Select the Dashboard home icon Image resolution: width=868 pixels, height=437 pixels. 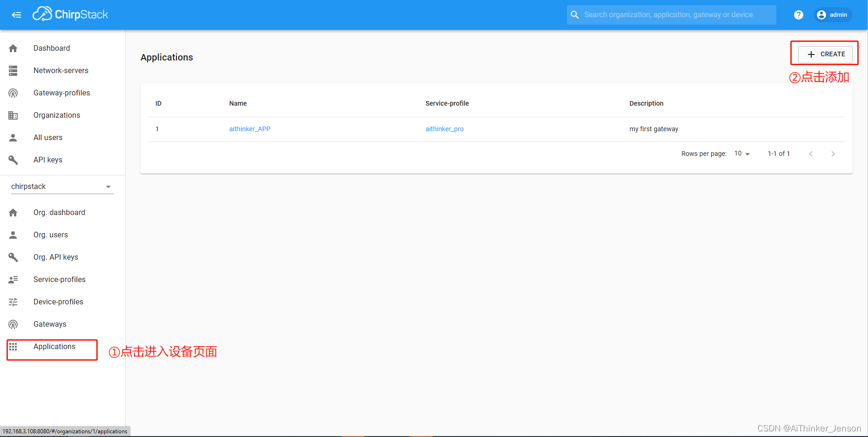pos(13,48)
